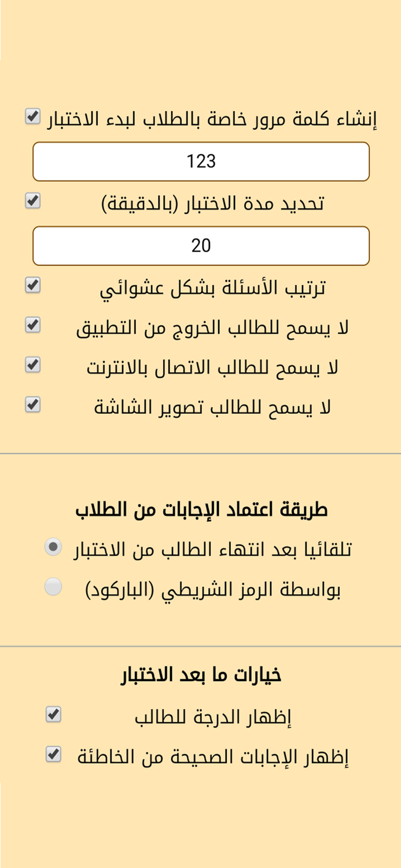Click the answer approval method section header

pos(201,509)
